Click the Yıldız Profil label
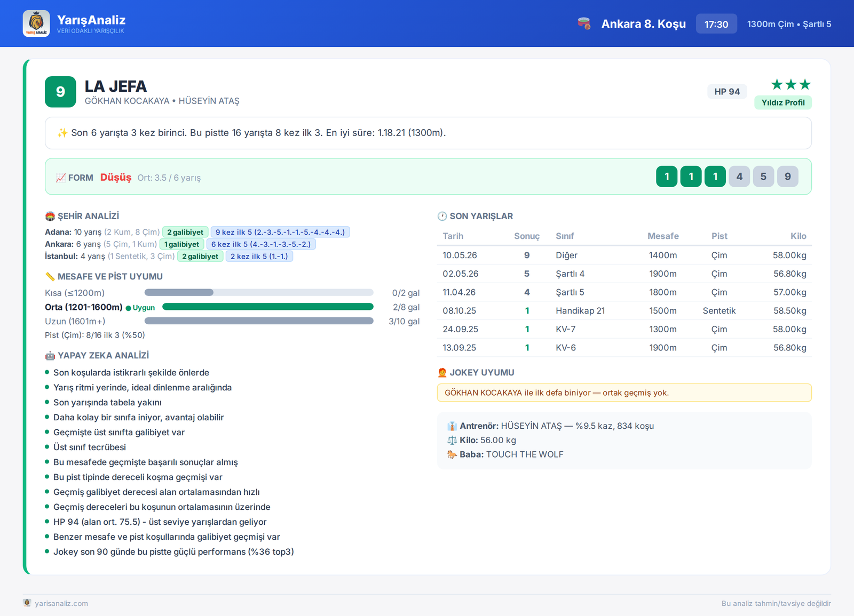This screenshot has width=854, height=616. click(783, 102)
